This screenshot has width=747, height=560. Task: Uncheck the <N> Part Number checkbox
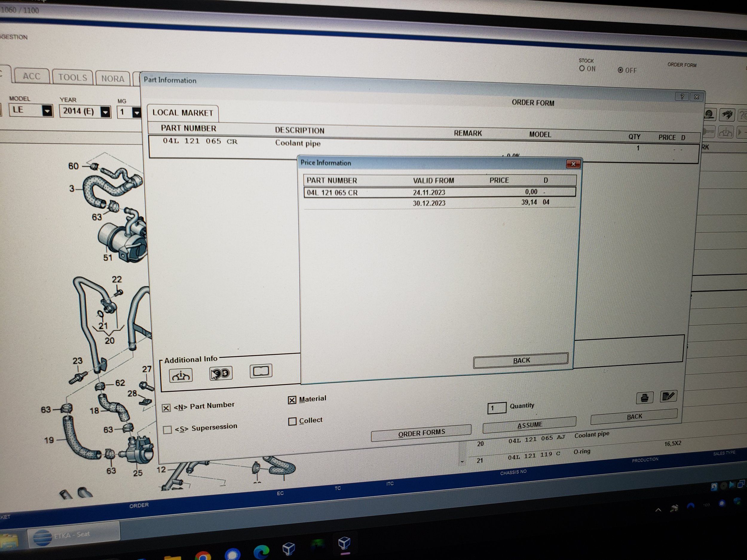166,408
